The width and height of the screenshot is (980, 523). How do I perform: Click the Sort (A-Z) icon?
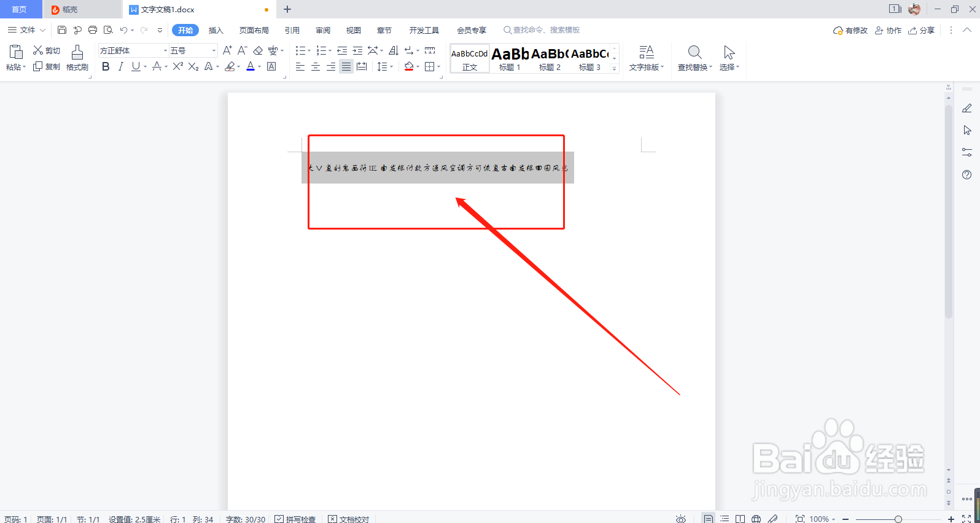coord(394,50)
